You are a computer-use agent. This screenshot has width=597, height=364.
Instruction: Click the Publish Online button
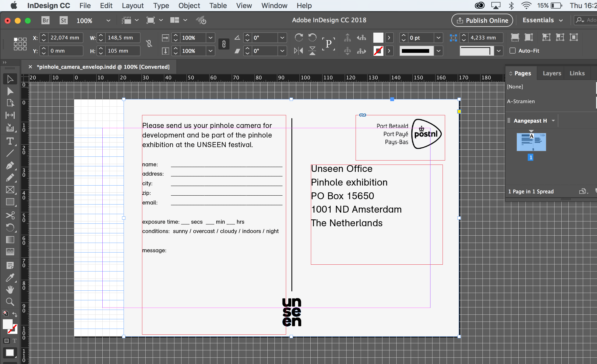(482, 20)
